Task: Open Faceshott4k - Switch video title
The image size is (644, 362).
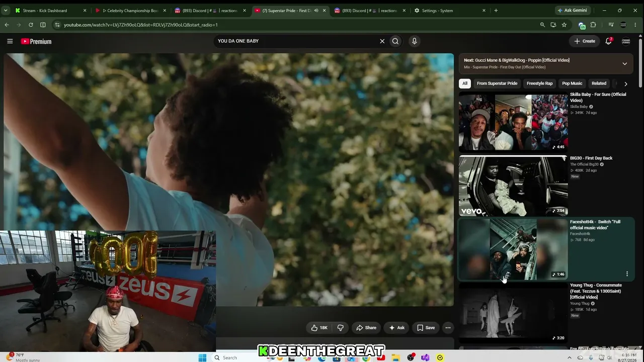Action: tap(595, 225)
